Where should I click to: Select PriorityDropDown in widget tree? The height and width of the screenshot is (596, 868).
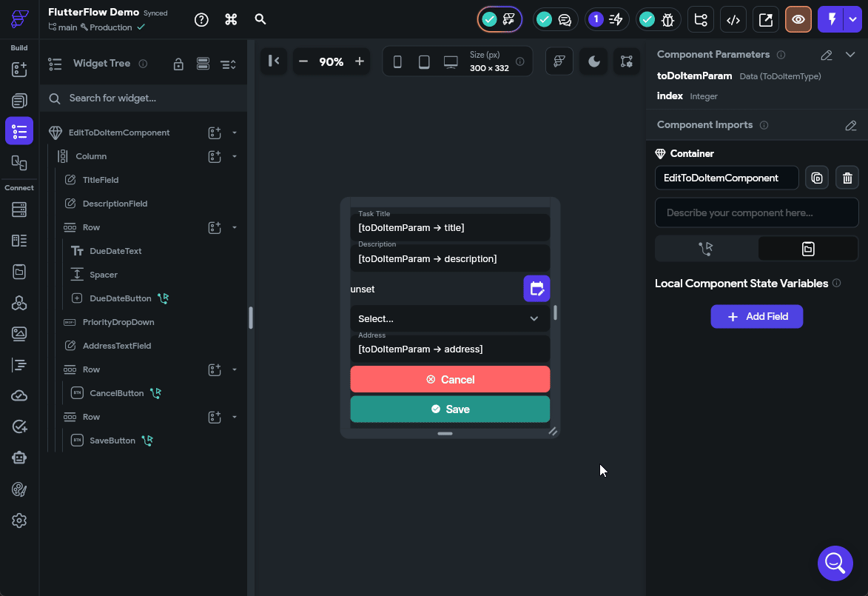[118, 322]
